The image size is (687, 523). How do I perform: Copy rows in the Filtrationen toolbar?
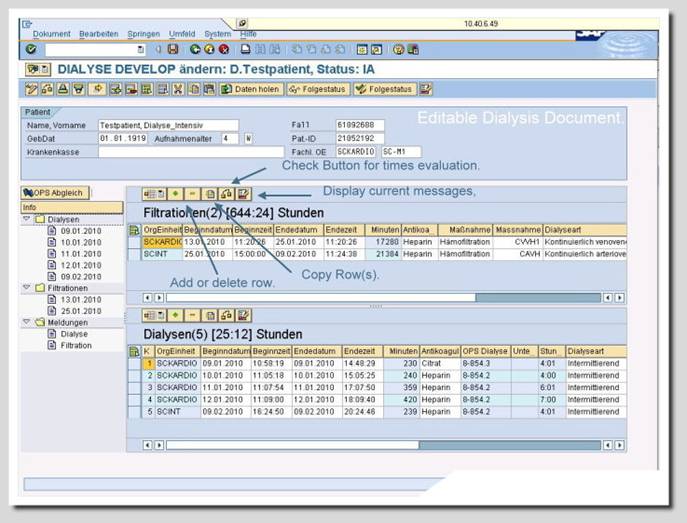(x=210, y=192)
